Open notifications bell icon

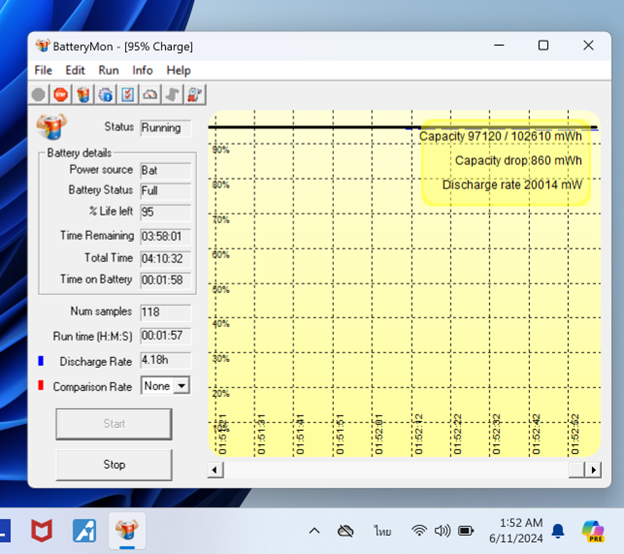(x=558, y=531)
